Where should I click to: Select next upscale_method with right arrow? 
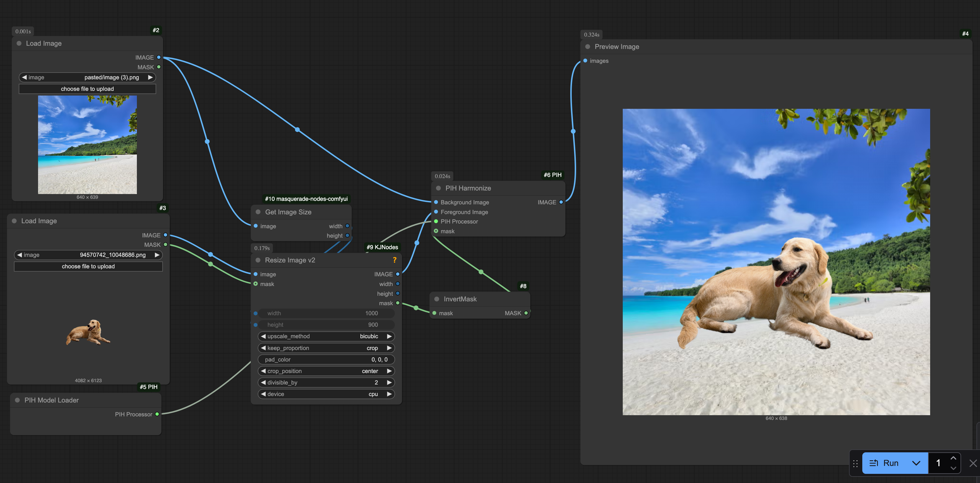(389, 336)
